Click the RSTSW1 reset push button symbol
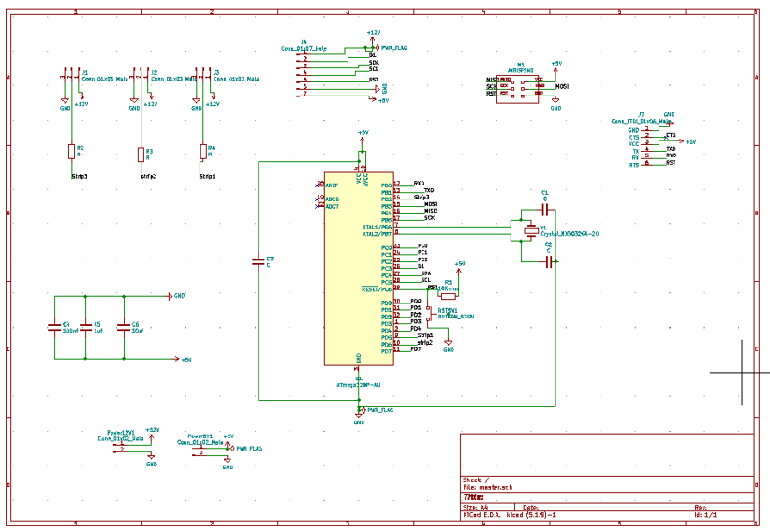Screen dimensions: 770x532 (x=430, y=313)
